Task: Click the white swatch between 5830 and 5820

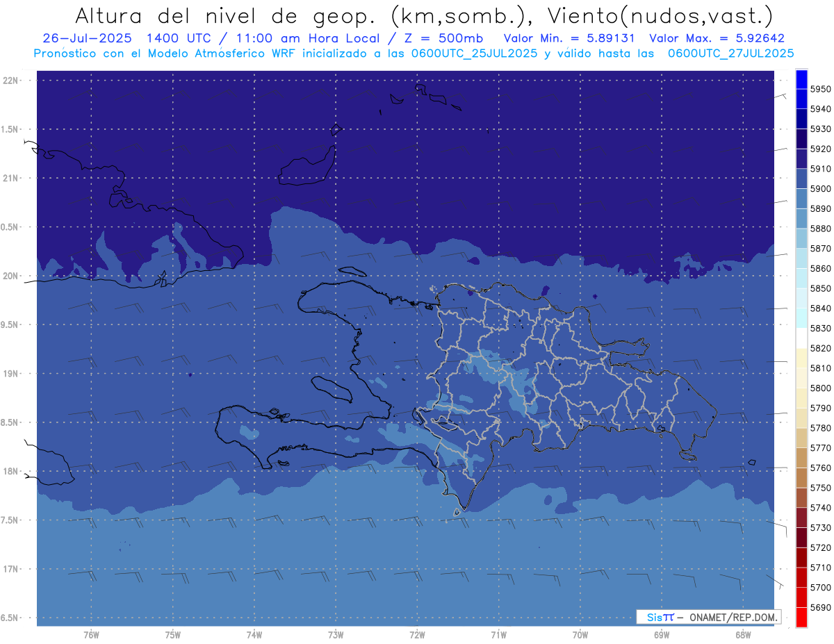Action: [x=801, y=338]
